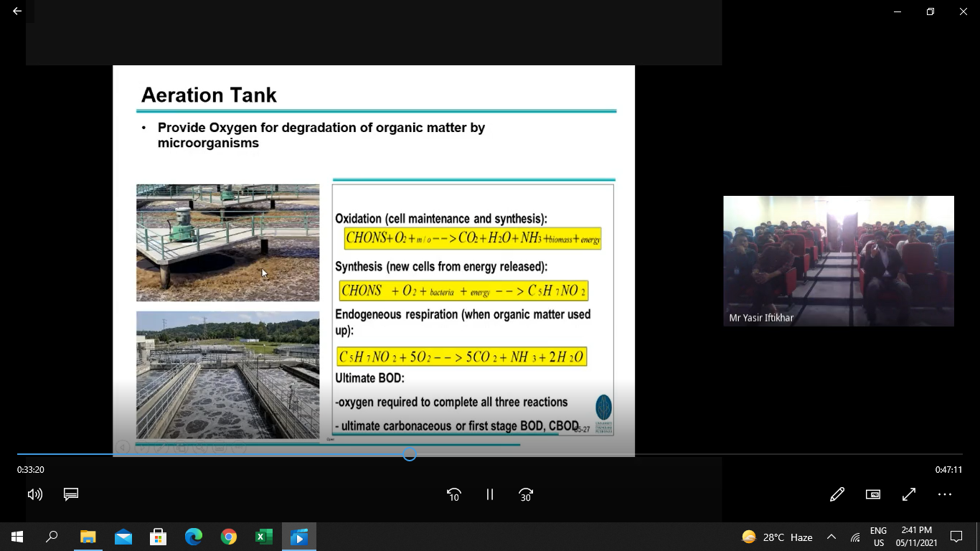The width and height of the screenshot is (980, 551).
Task: Click the total duration 0:47:11
Action: coord(948,470)
